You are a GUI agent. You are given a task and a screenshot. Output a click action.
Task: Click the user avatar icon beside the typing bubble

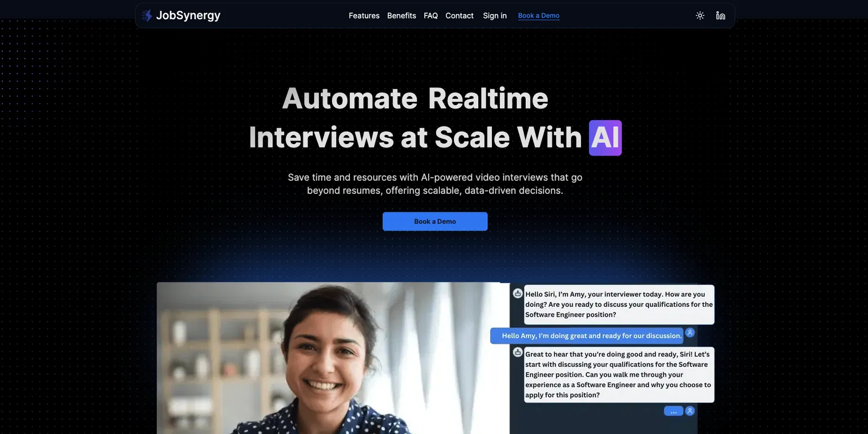coord(690,411)
